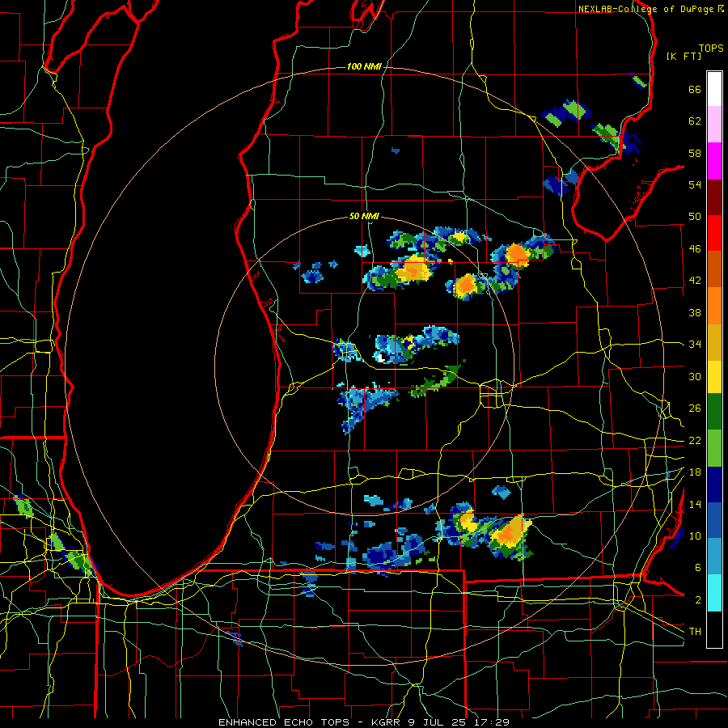Click the TH threshold label

pos(695,632)
